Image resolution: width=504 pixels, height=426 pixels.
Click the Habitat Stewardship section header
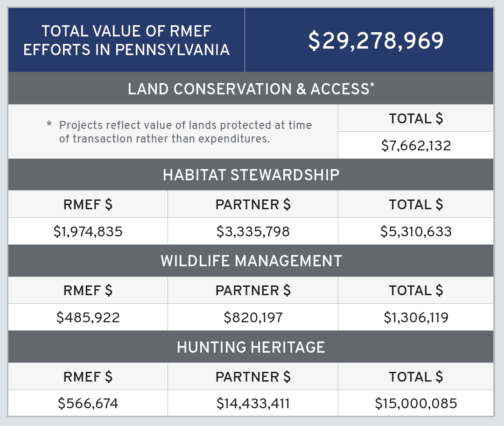[251, 175]
